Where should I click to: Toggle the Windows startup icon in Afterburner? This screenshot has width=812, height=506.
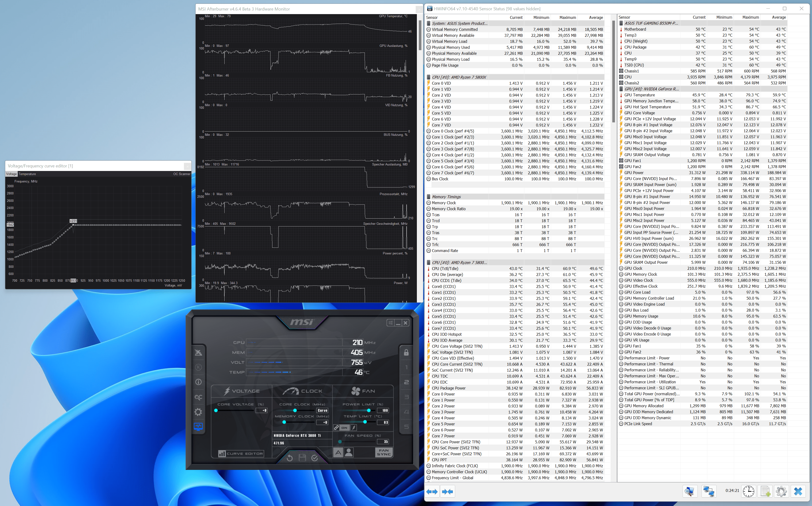[390, 323]
